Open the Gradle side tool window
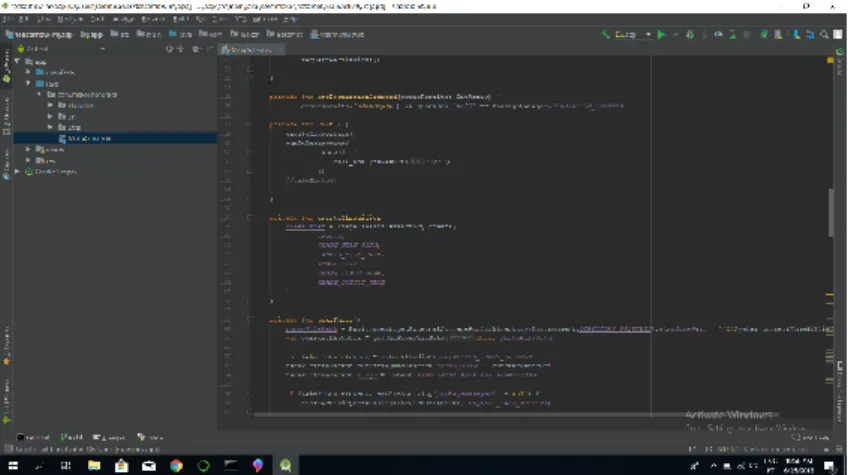Viewport: 848px width, 475px height. tap(839, 63)
